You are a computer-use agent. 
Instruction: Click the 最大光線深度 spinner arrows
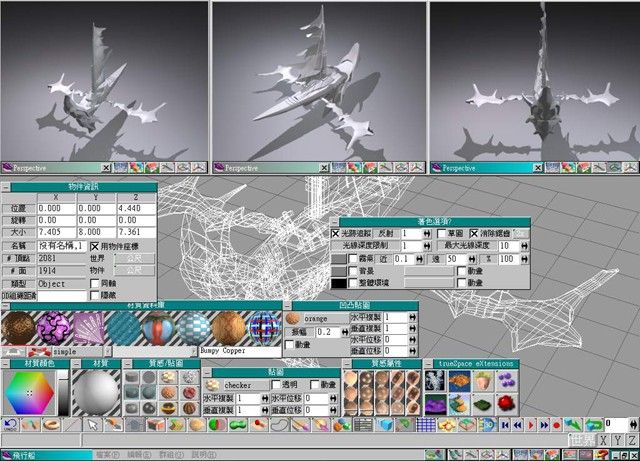click(523, 246)
